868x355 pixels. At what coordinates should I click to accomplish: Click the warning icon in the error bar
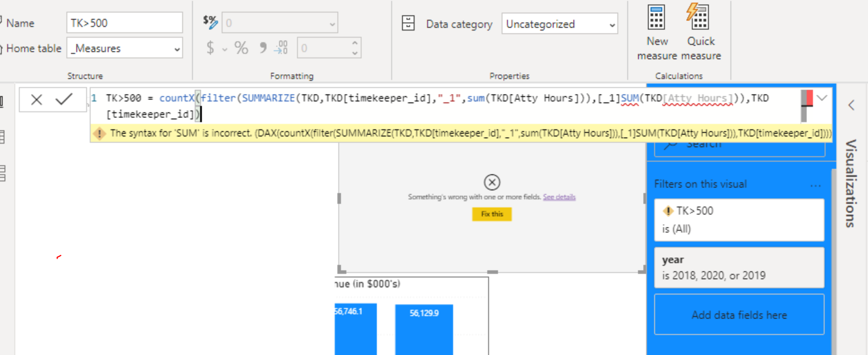coord(99,133)
